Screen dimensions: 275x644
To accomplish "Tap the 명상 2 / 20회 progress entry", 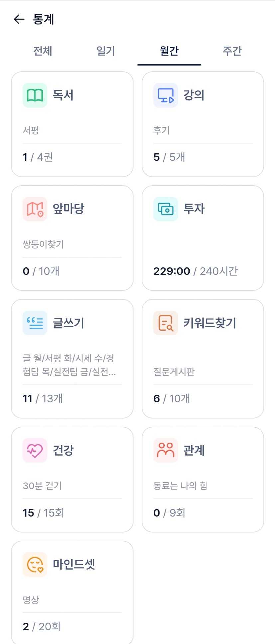I will (72, 626).
